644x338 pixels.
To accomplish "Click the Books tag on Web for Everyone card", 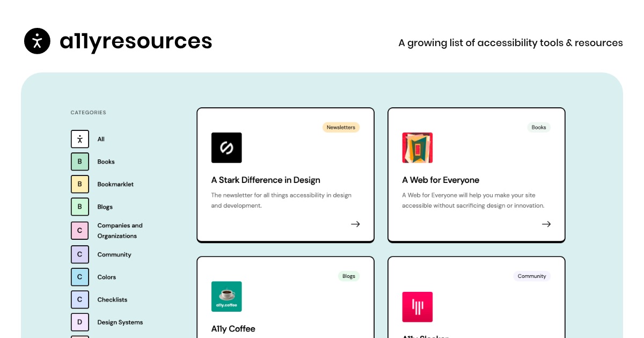I will [x=539, y=127].
